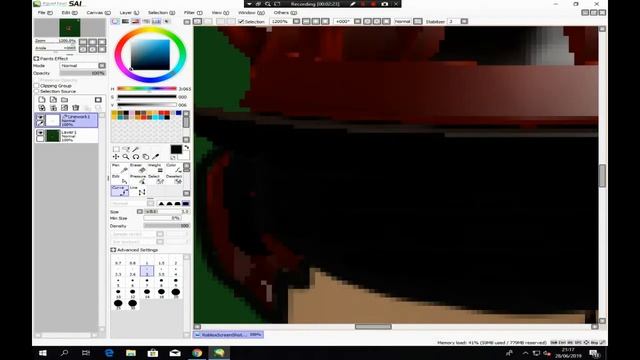Select the Lasso tool

click(126, 149)
